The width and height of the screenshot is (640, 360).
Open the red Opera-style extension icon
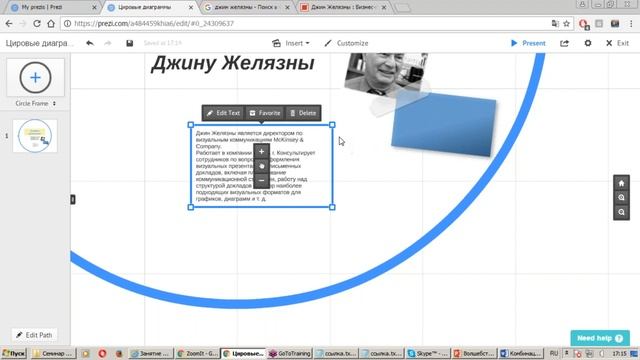point(584,24)
